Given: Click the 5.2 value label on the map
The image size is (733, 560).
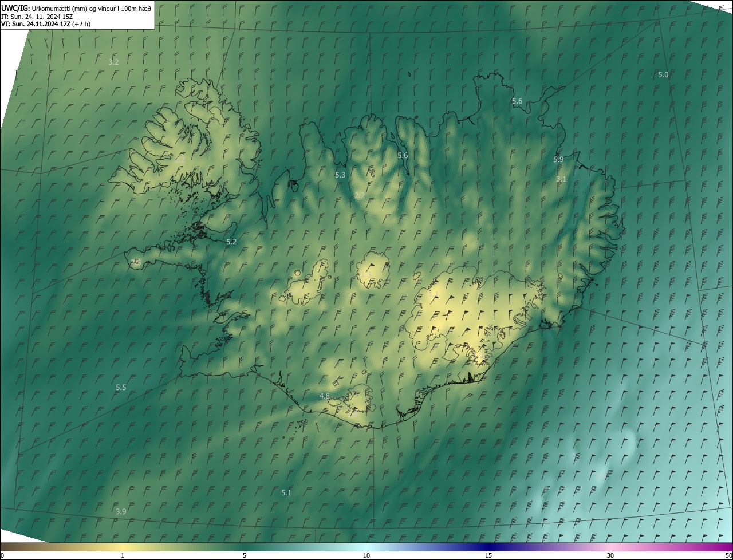Looking at the screenshot, I should click(x=231, y=242).
